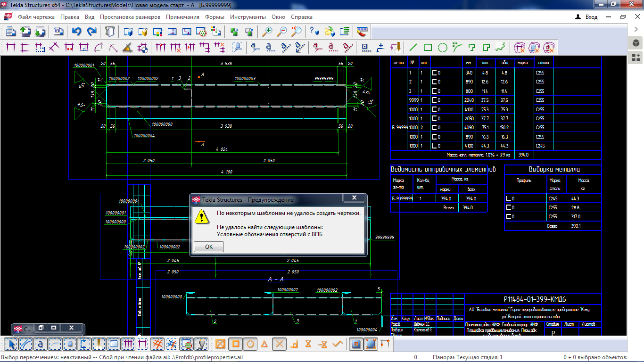This screenshot has width=644, height=362.
Task: Select the draw rectangle tool
Action: pos(428,47)
